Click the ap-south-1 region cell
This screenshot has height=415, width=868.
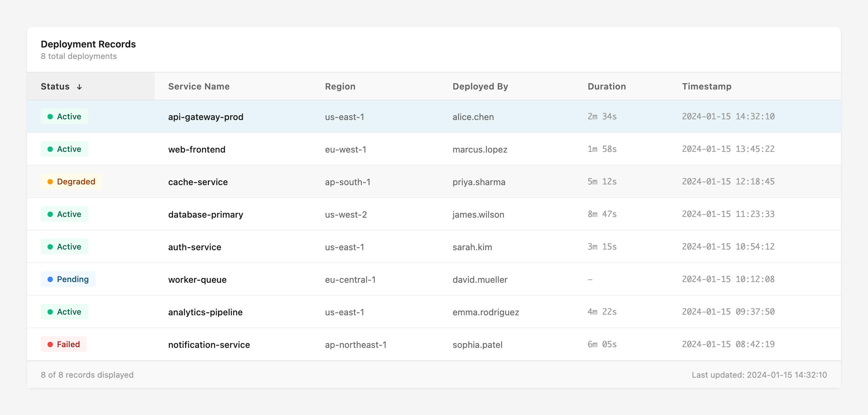tap(348, 182)
